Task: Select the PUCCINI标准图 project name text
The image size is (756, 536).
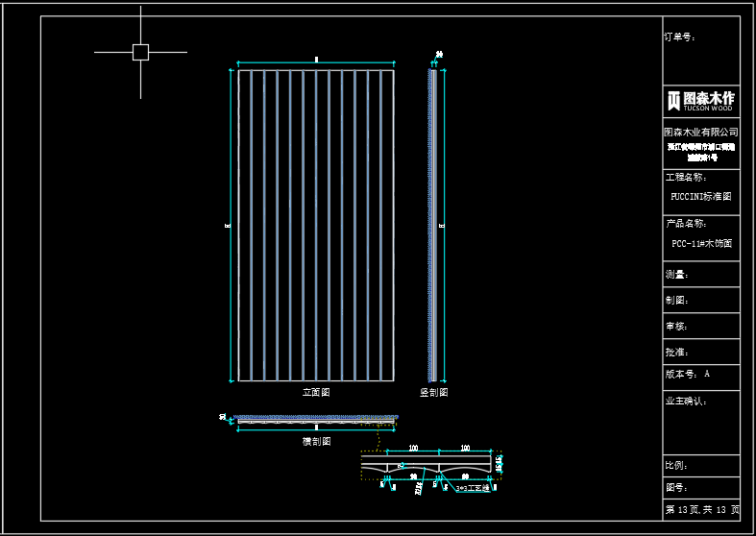Action: 701,196
